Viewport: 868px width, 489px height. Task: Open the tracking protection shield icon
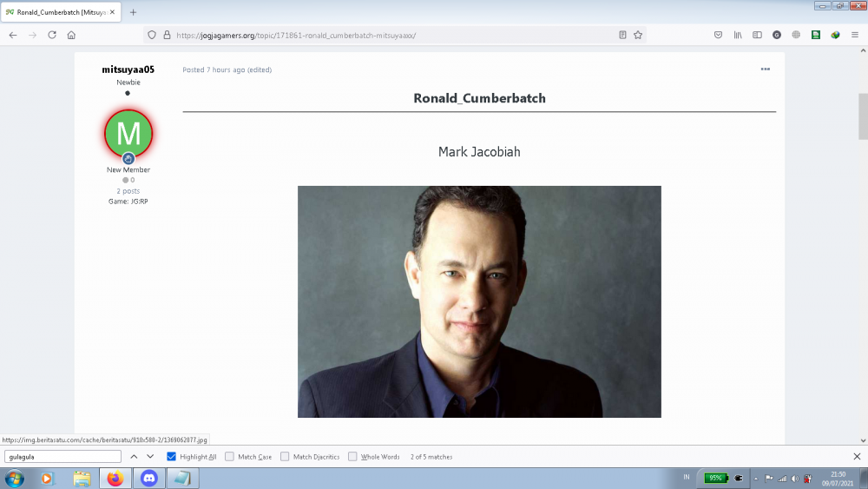point(152,35)
